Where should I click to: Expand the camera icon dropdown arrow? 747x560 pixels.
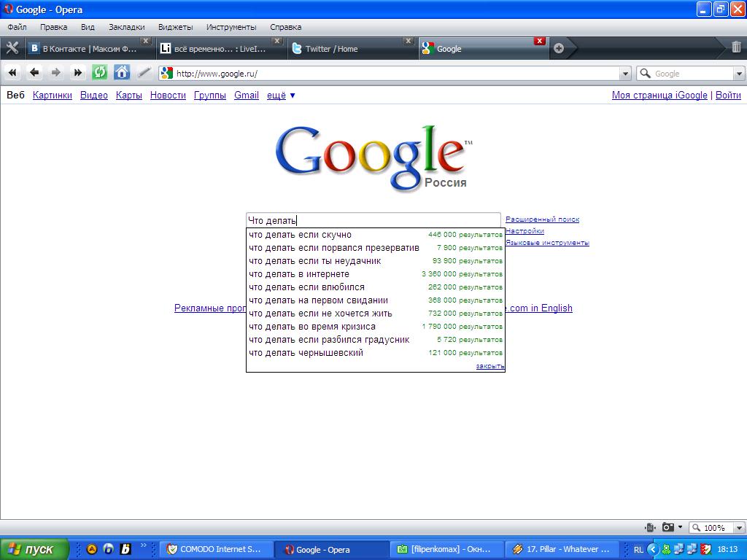tap(680, 527)
